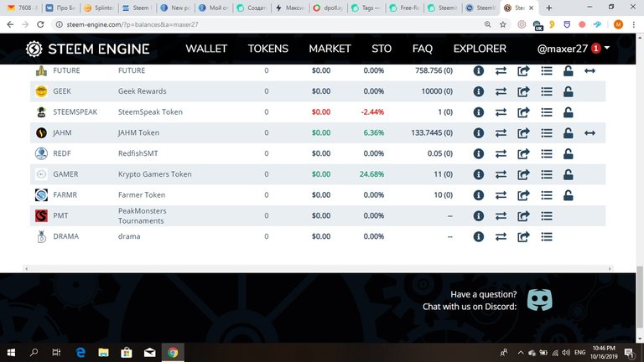Click the stake lock icon for STEEMSPEAK
Screen dimensions: 644x362
[x=568, y=112]
